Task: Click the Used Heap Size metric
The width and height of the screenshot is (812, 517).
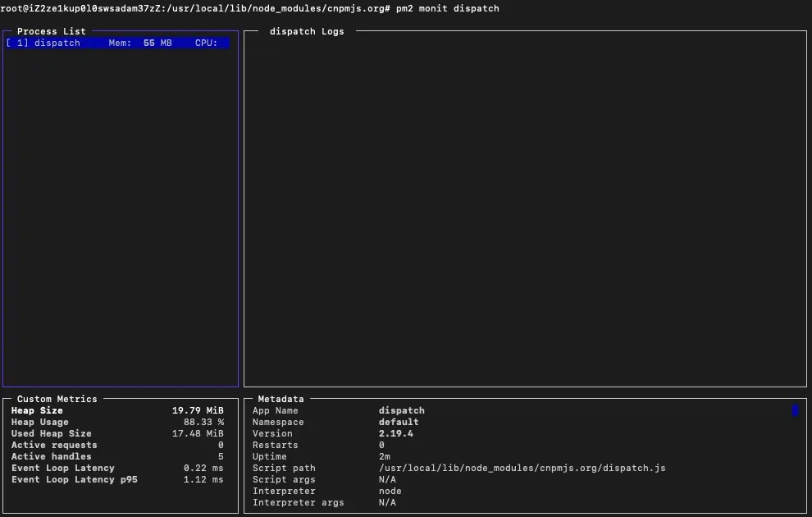Action: coord(117,433)
